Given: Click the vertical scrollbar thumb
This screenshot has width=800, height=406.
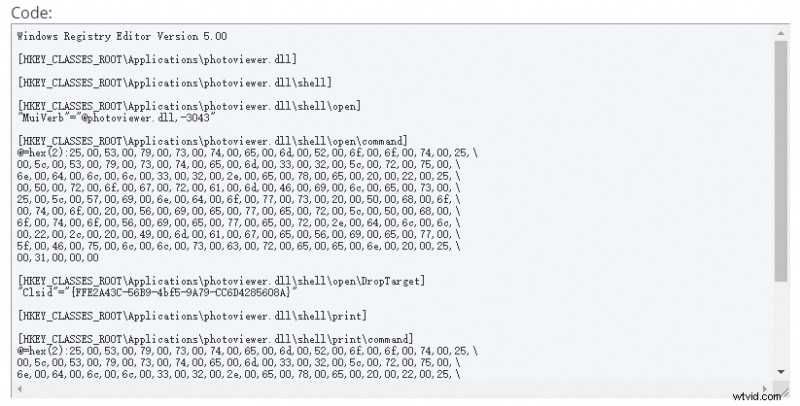Looking at the screenshot, I should point(780,160).
